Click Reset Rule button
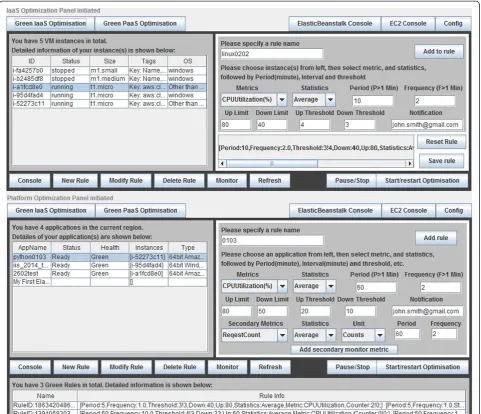Screen dimensions: 481x414 441,142
